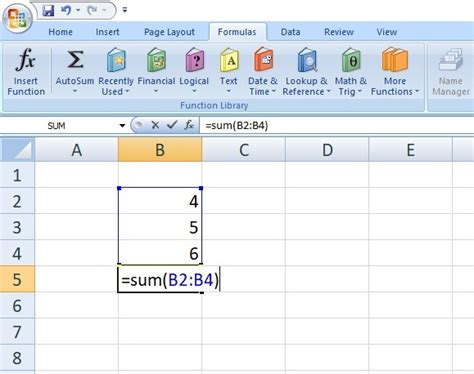Screen dimensions: 474x374
Task: Cancel the formula entry with X
Action: [155, 125]
